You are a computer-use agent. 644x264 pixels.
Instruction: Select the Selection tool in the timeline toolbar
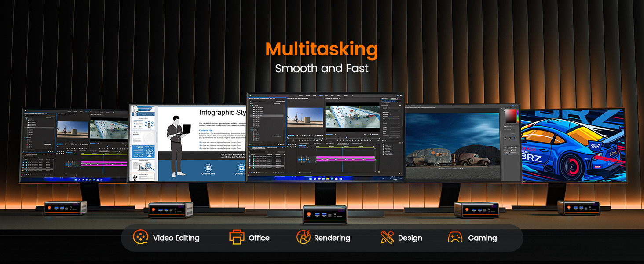[288, 145]
